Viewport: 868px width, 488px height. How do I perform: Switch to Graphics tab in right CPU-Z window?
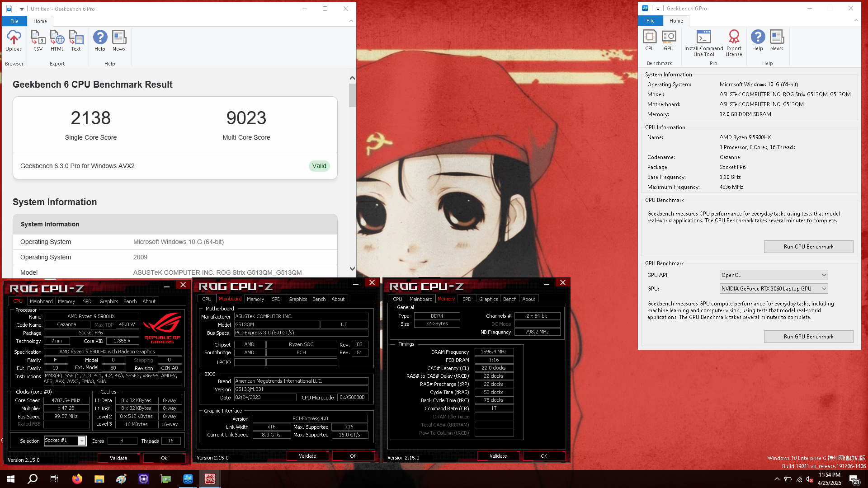pos(488,299)
